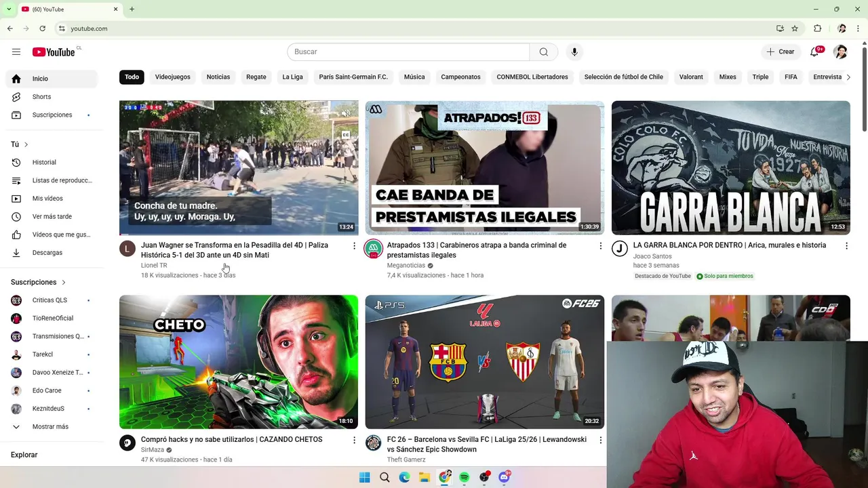868x488 pixels.
Task: Click the Inicio home icon
Action: [x=17, y=79]
